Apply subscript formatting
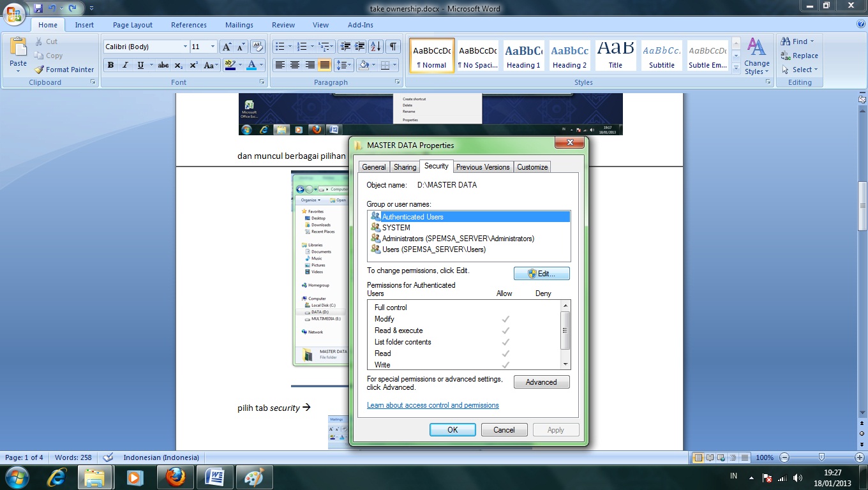The image size is (868, 490). (x=178, y=65)
